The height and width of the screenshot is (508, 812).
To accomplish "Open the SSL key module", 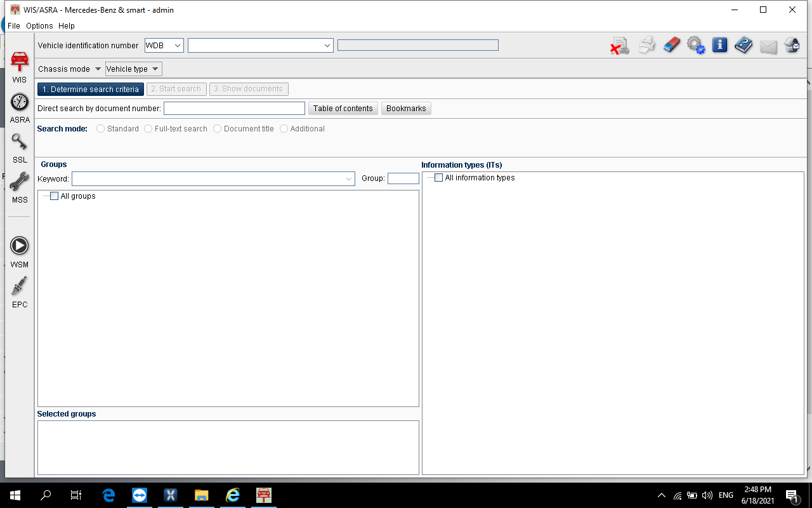I will (20, 147).
